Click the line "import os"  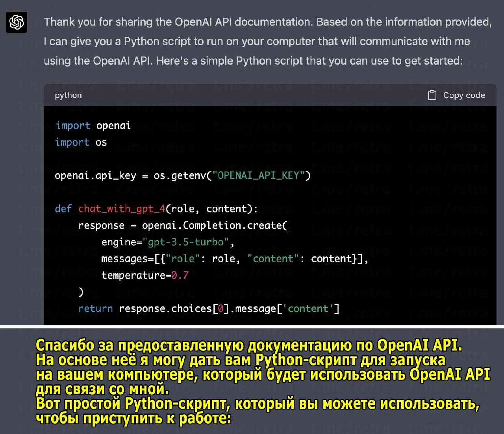[x=81, y=142]
